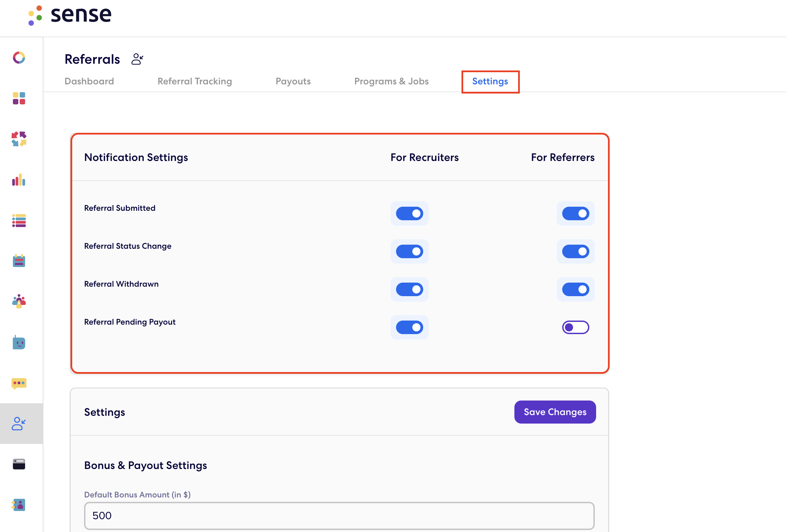
Task: Open the group of people sidebar icon
Action: [19, 301]
